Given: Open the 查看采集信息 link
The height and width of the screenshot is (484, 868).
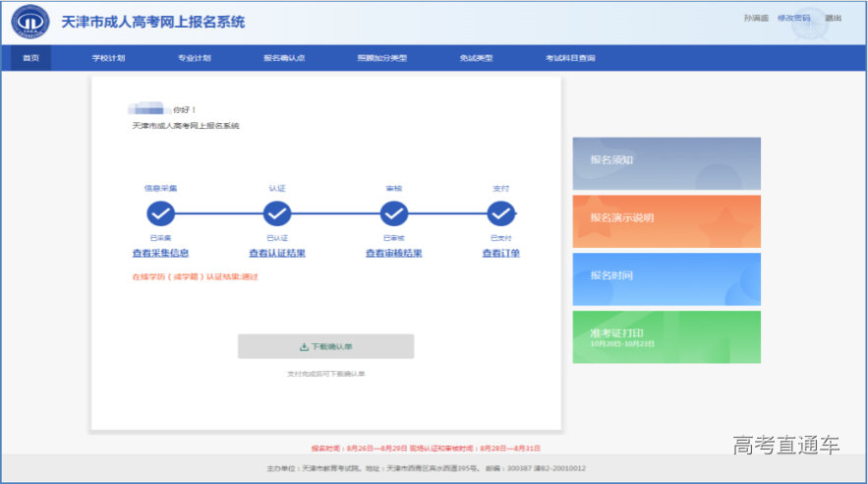Looking at the screenshot, I should click(x=160, y=254).
